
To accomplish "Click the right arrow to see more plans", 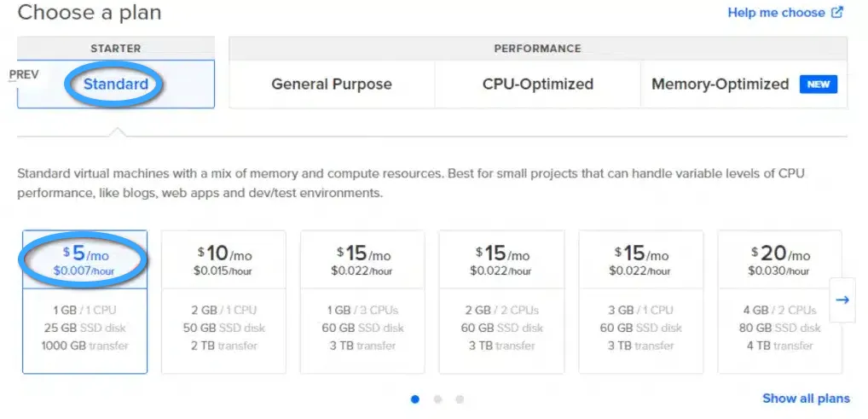I will point(842,300).
